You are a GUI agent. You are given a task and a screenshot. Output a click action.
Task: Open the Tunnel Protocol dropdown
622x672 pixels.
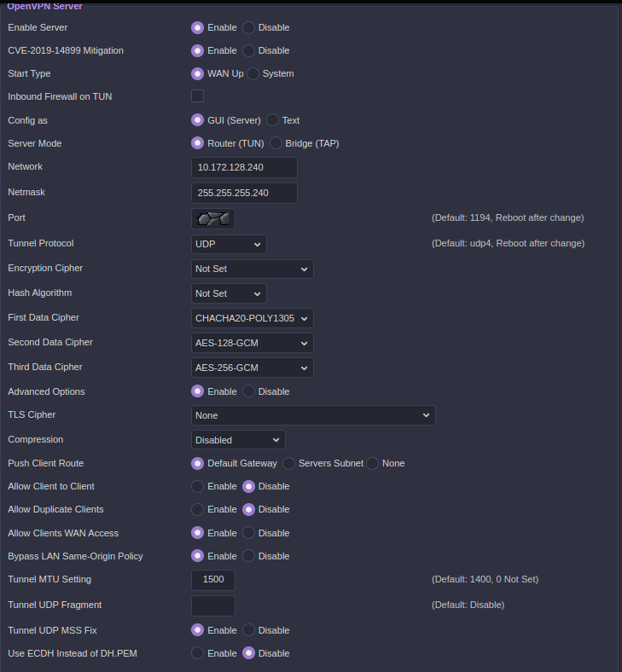[x=229, y=244]
